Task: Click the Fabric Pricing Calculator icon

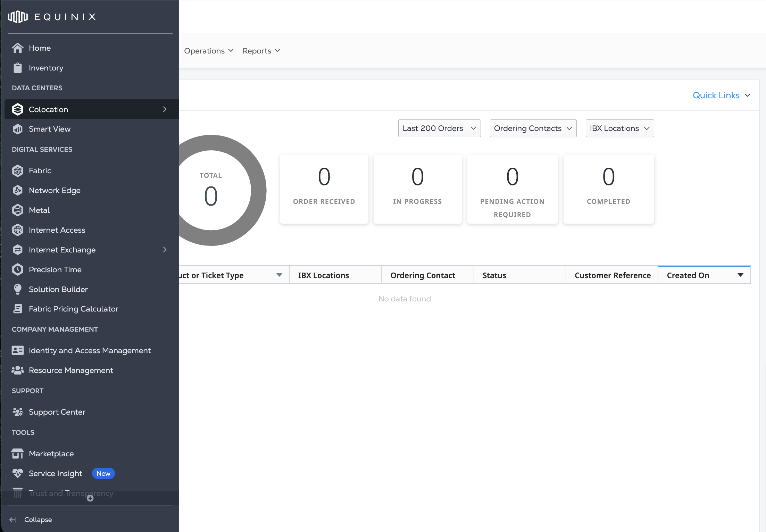Action: pos(18,309)
